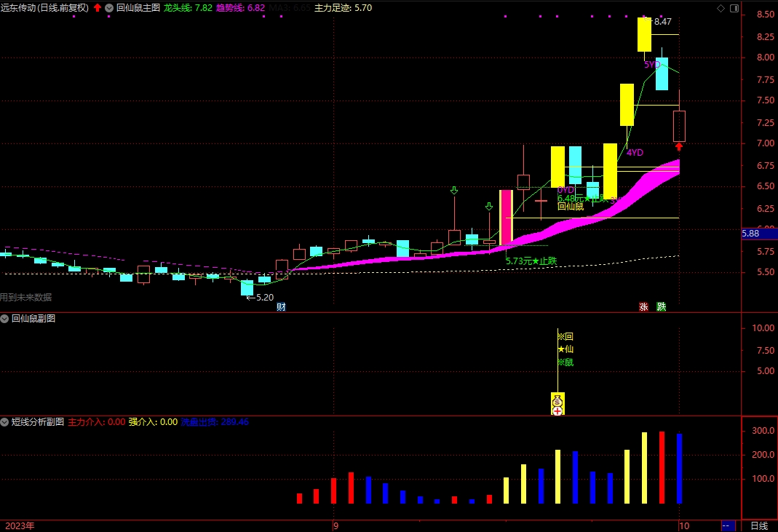The width and height of the screenshot is (778, 532).
Task: Click the 回仙鼠副图 panel title
Action: [33, 319]
